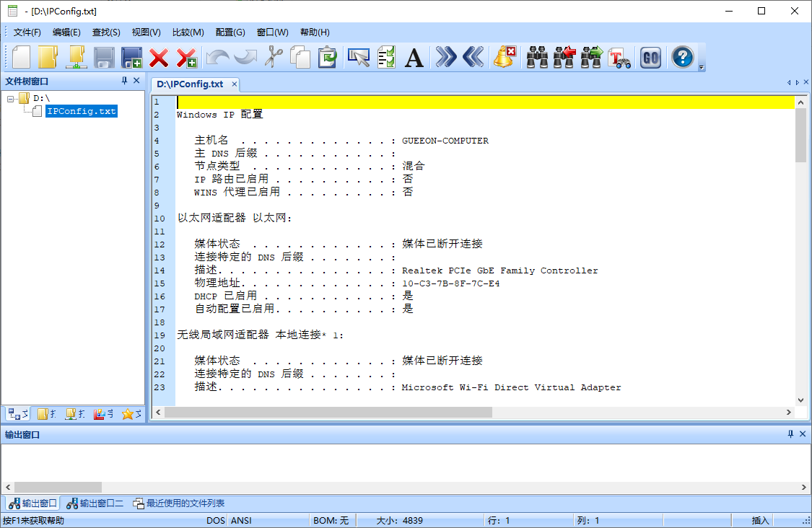
Task: Collapse the D:\ tree node
Action: click(11, 98)
